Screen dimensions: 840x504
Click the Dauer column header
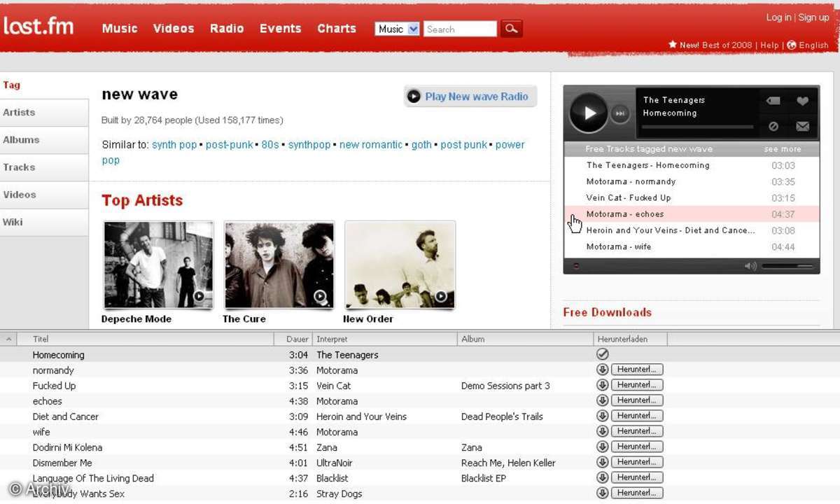click(x=293, y=339)
